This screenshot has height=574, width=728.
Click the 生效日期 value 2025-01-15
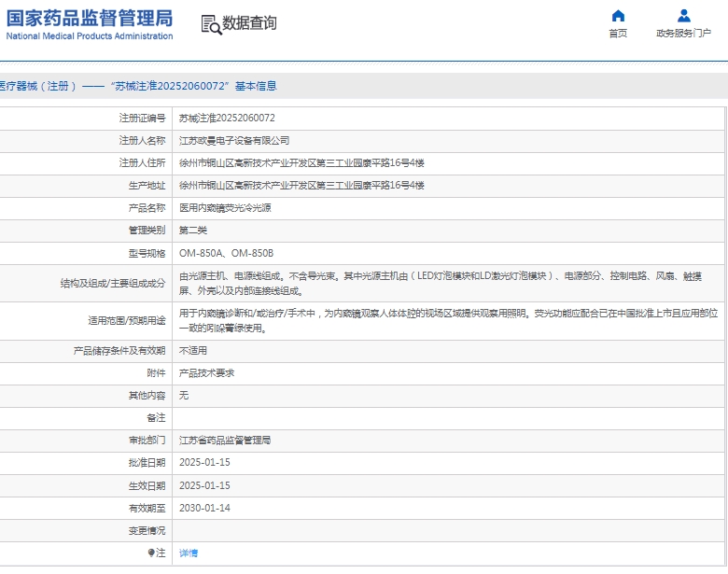(204, 485)
